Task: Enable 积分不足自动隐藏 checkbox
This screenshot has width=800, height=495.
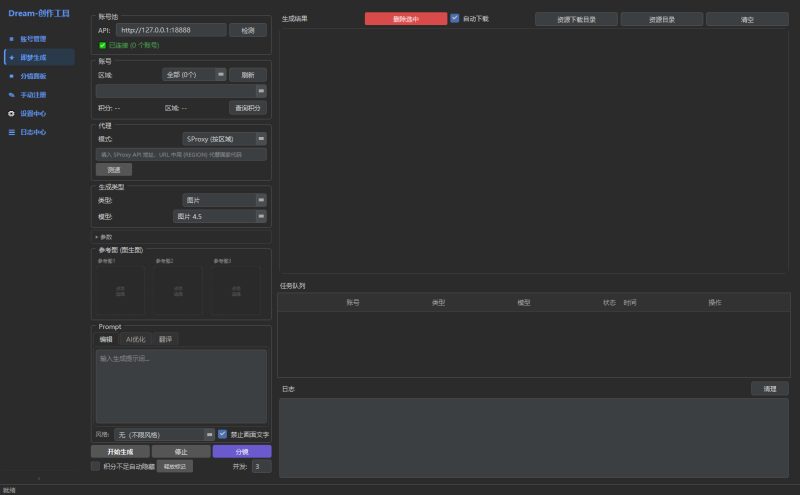Action: (x=96, y=466)
